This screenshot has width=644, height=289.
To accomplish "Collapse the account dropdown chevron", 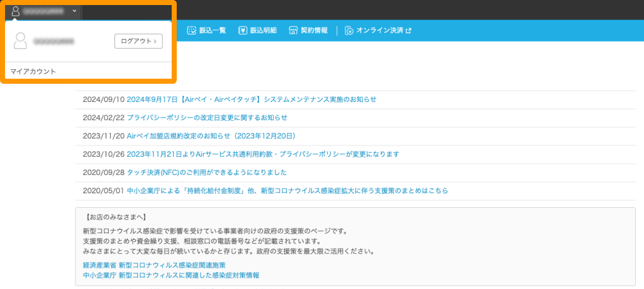I will point(74,11).
